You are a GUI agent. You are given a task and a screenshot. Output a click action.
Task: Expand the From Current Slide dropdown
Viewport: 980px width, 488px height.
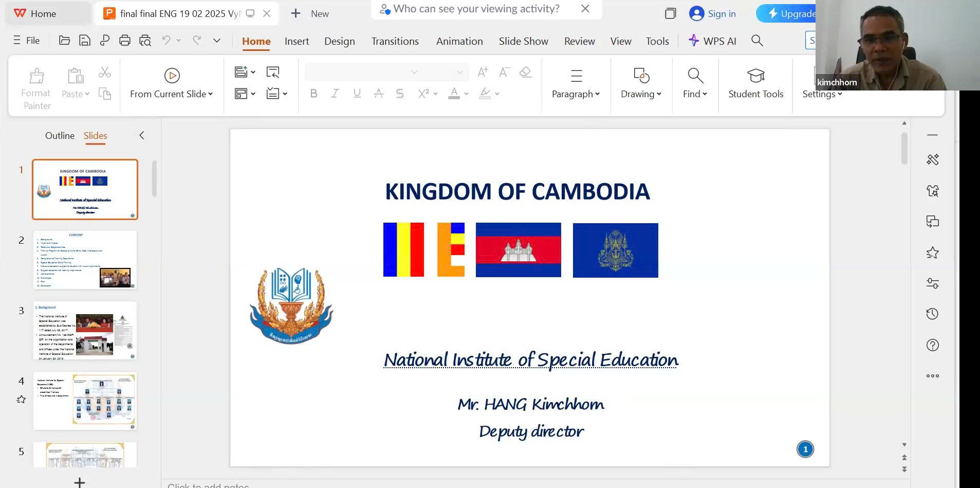(211, 94)
